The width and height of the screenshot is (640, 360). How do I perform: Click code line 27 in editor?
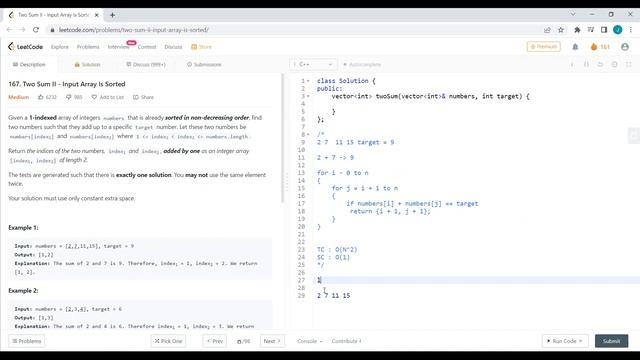pos(476,280)
